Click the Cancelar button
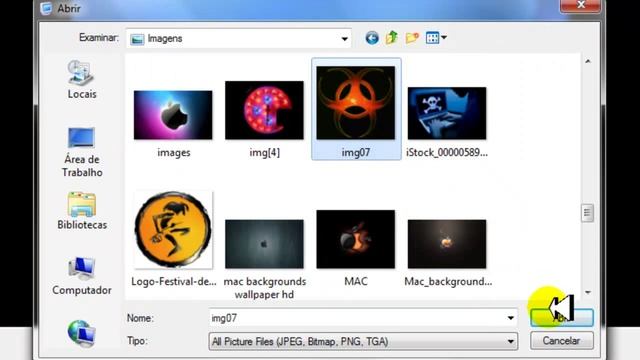The height and width of the screenshot is (360, 640). (x=562, y=340)
